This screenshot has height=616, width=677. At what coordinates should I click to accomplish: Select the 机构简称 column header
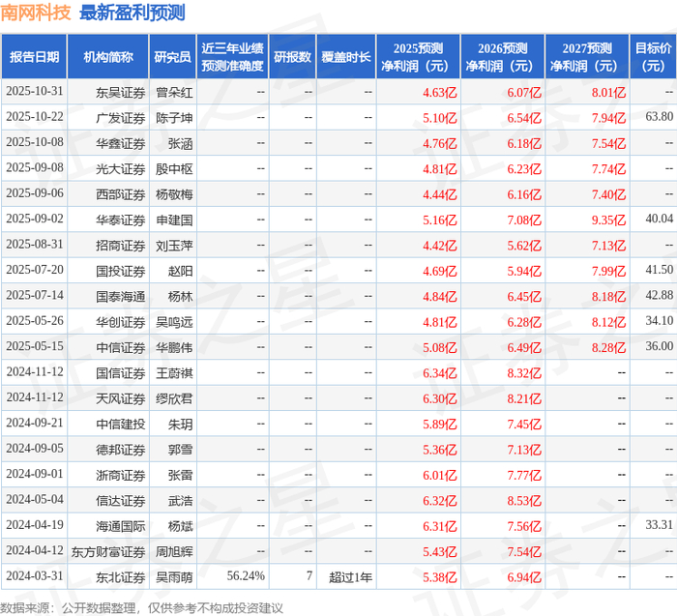[x=108, y=57]
